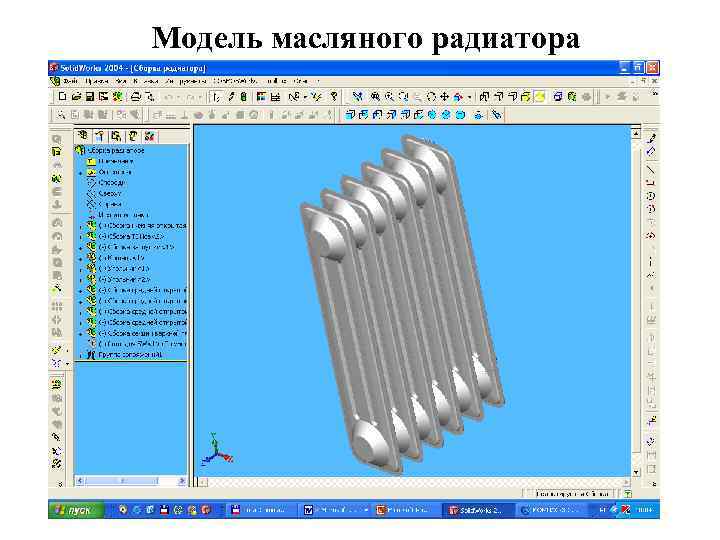Switch to Isometric view
The image size is (720, 540).
tap(432, 115)
